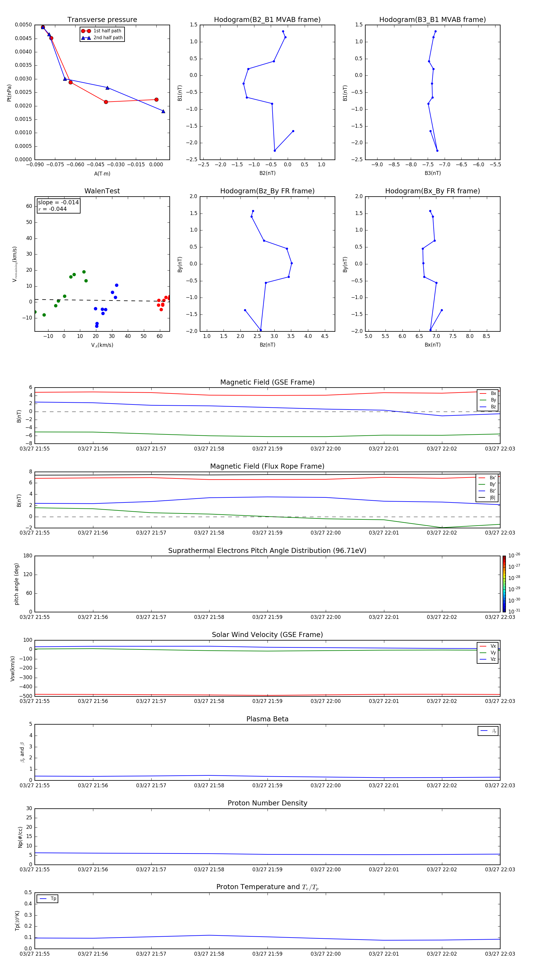Screen dimensions: 535x980
Task: Click '03/27 21:55' tick under GSE Magnetic Field panel
Action: [x=35, y=449]
